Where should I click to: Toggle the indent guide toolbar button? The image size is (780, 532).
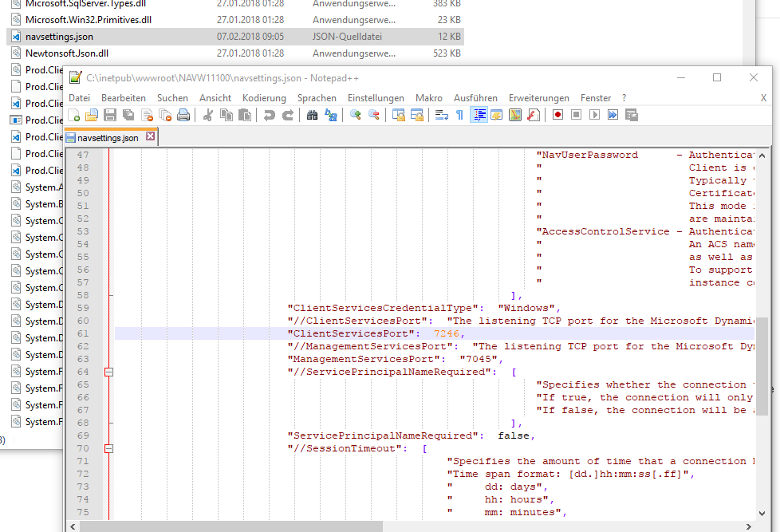(x=479, y=115)
